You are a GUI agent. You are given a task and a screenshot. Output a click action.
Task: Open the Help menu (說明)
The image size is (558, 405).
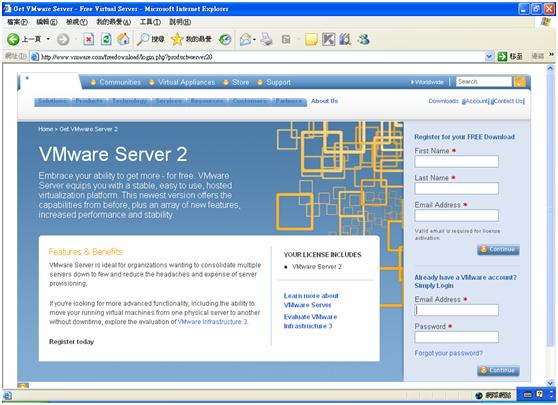pos(180,22)
